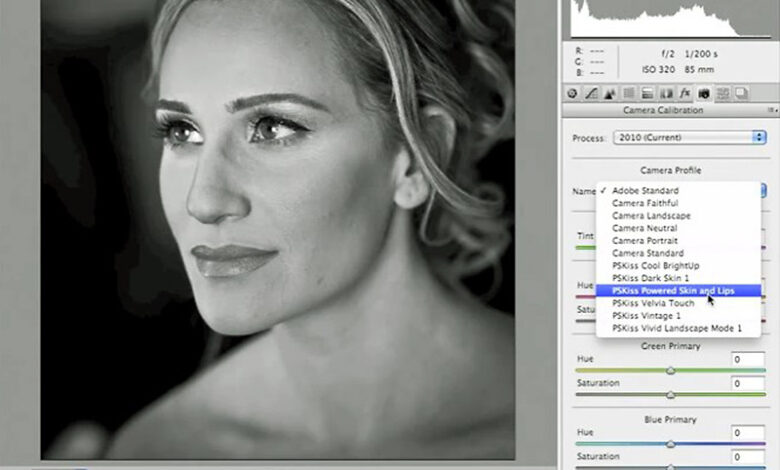Click the Green Primary Hue slider handle
The width and height of the screenshot is (780, 470).
coord(671,371)
